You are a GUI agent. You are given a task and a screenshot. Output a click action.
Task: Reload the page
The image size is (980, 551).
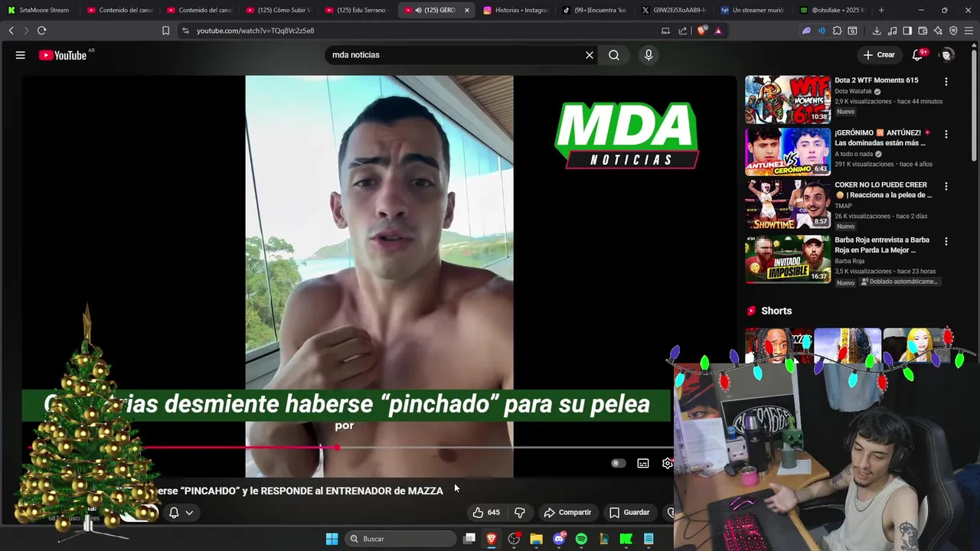click(x=41, y=31)
